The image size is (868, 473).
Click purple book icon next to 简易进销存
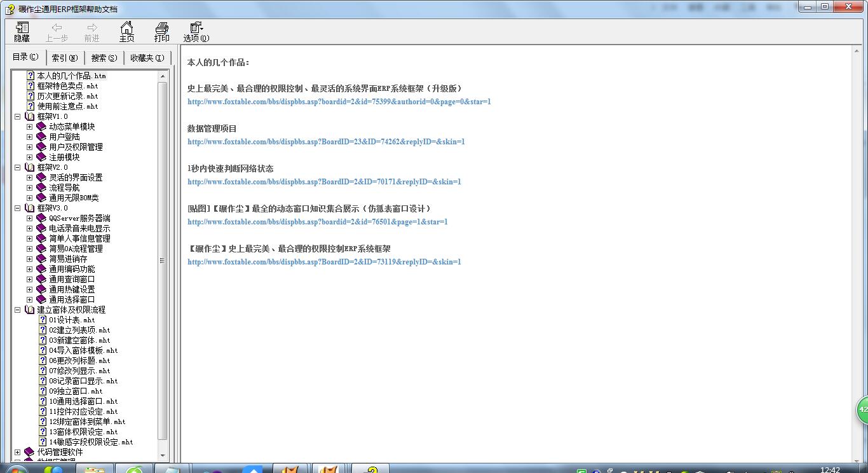(42, 259)
